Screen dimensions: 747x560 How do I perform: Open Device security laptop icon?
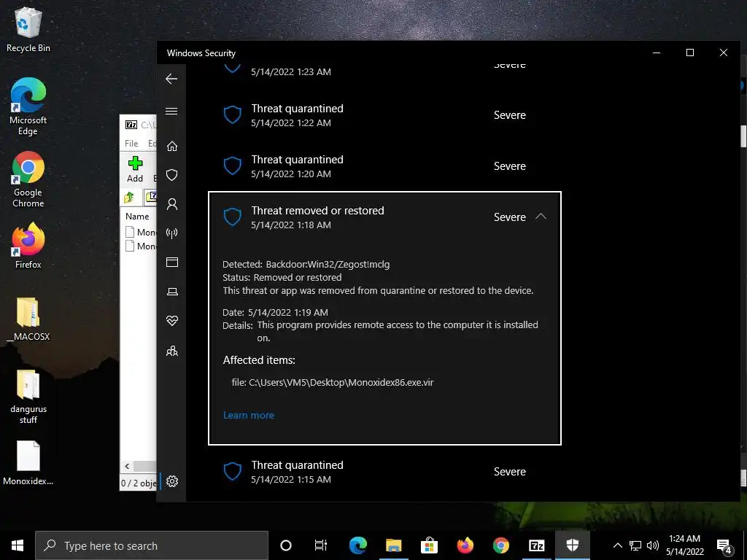click(172, 292)
